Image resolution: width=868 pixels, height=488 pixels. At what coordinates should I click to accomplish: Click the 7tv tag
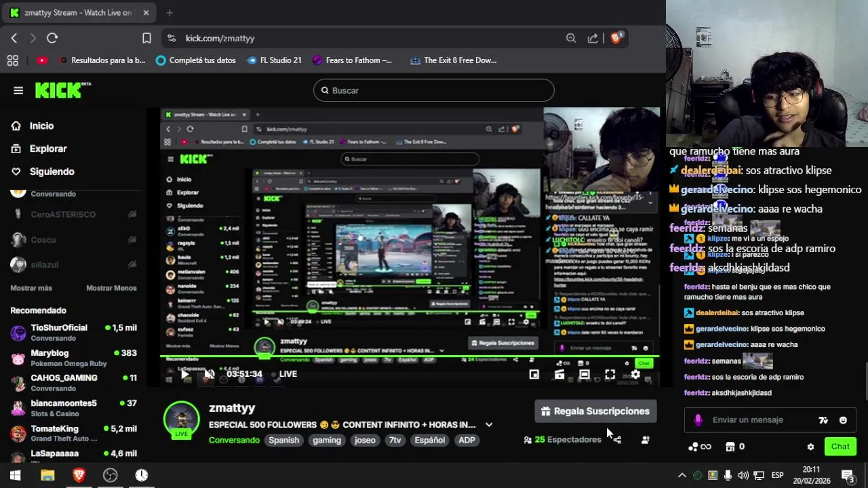[x=395, y=441]
